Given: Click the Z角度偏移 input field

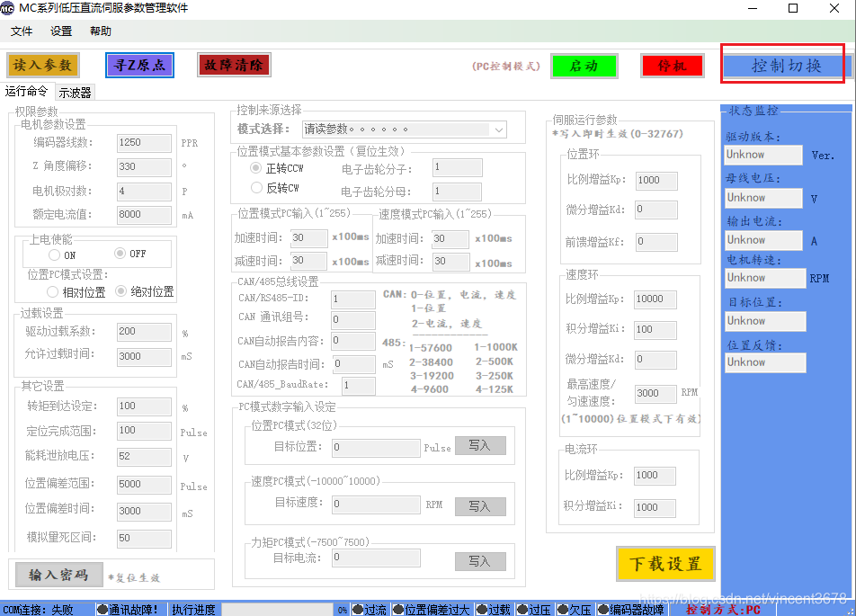Looking at the screenshot, I should tap(144, 167).
